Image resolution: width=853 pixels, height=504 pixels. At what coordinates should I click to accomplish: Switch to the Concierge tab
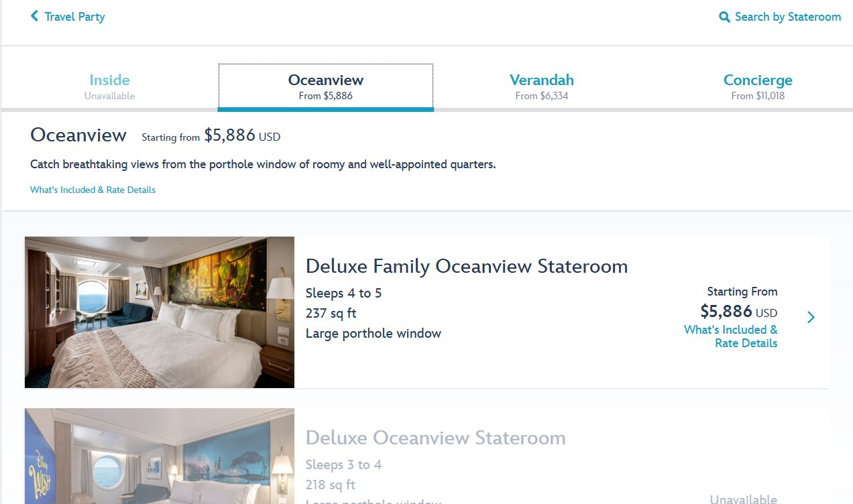[757, 86]
